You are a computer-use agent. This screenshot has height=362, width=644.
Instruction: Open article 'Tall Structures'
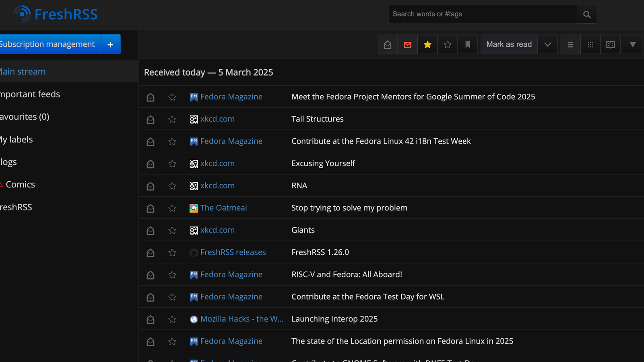pyautogui.click(x=318, y=119)
